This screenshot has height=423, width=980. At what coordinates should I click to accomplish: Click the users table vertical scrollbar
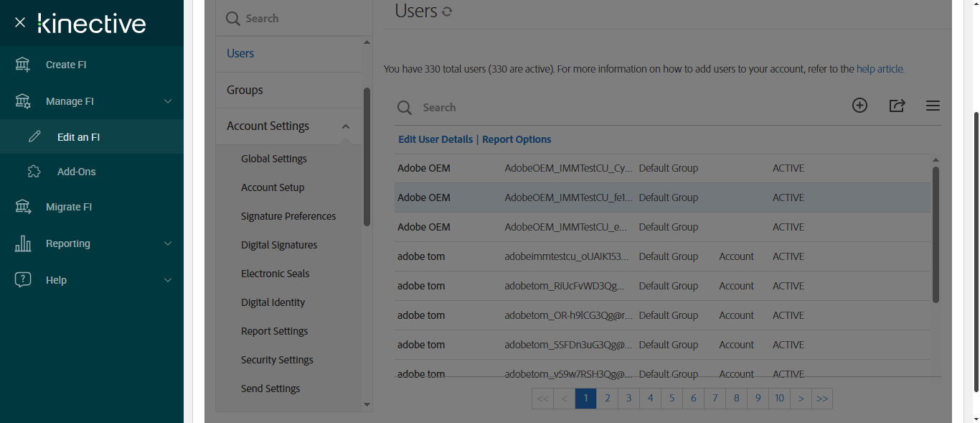pyautogui.click(x=936, y=234)
